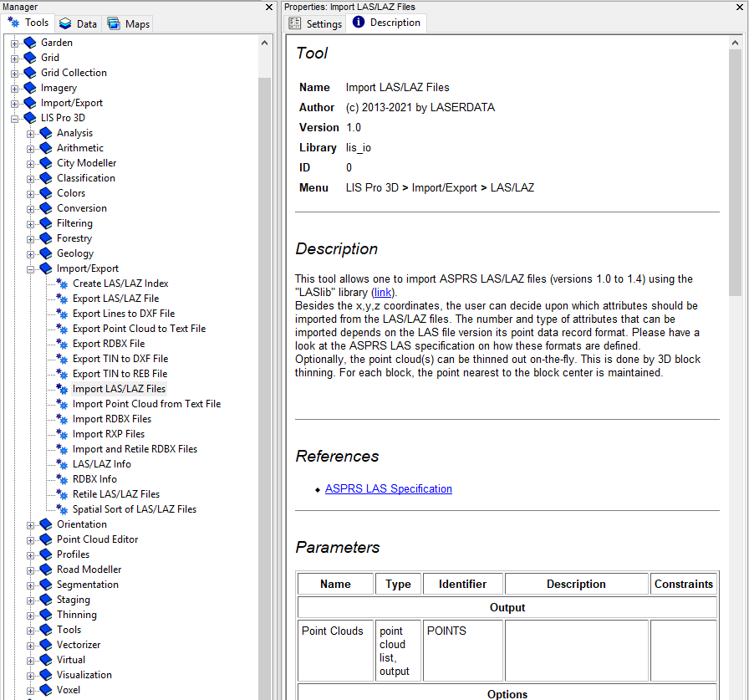The height and width of the screenshot is (700, 749).
Task: Select Import and Retile RDBX Files
Action: (x=135, y=449)
